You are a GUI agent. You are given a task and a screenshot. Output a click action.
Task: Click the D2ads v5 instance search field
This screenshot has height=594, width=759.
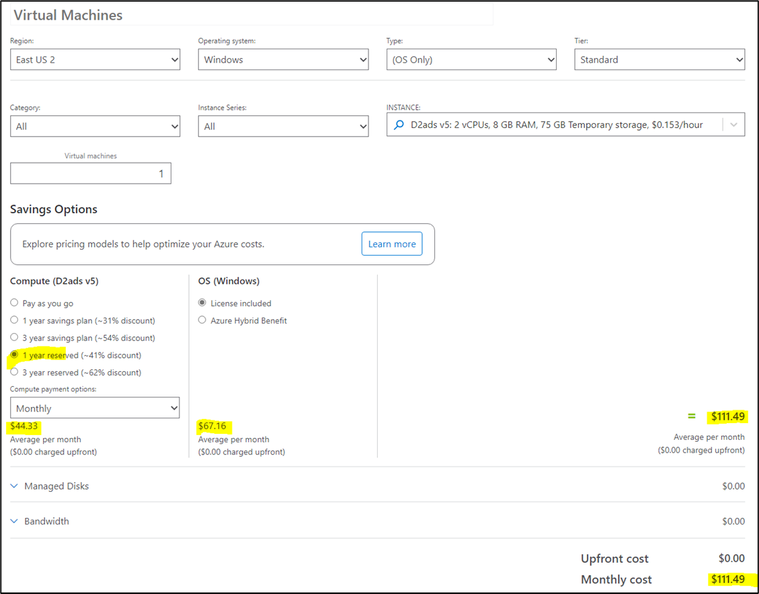[565, 125]
